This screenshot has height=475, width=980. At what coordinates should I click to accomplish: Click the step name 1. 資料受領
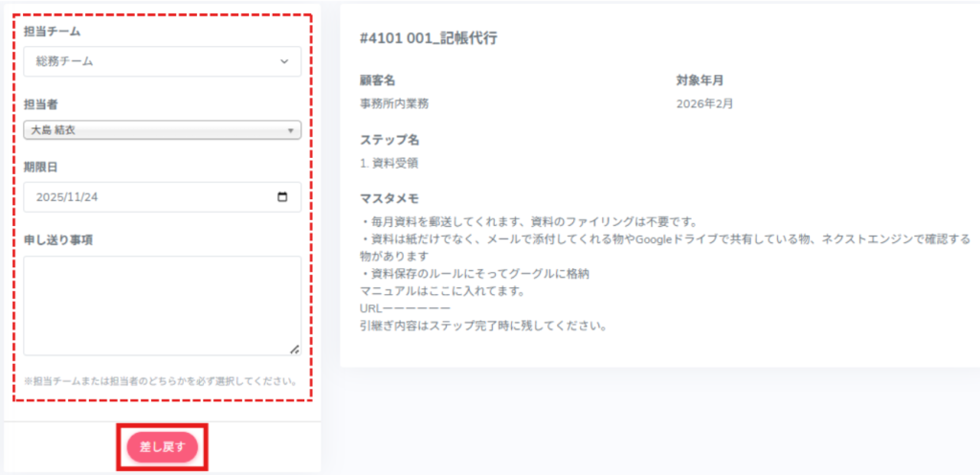[389, 163]
